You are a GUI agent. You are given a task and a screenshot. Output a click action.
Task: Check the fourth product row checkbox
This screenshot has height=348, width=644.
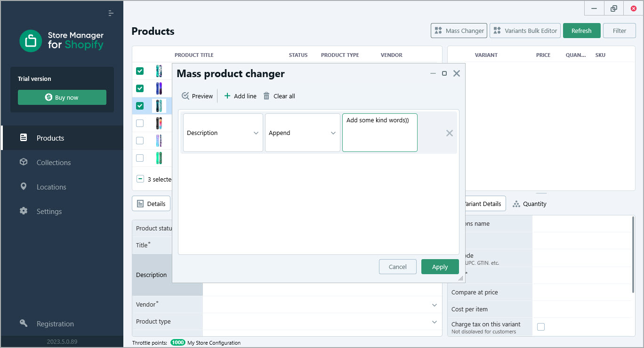(140, 123)
